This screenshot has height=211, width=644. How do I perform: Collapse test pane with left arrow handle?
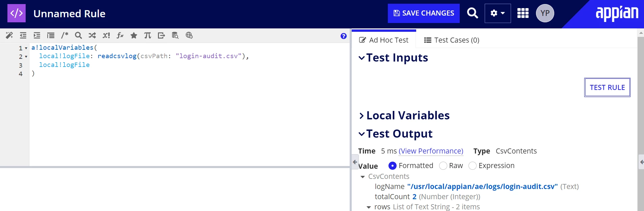[x=355, y=162]
